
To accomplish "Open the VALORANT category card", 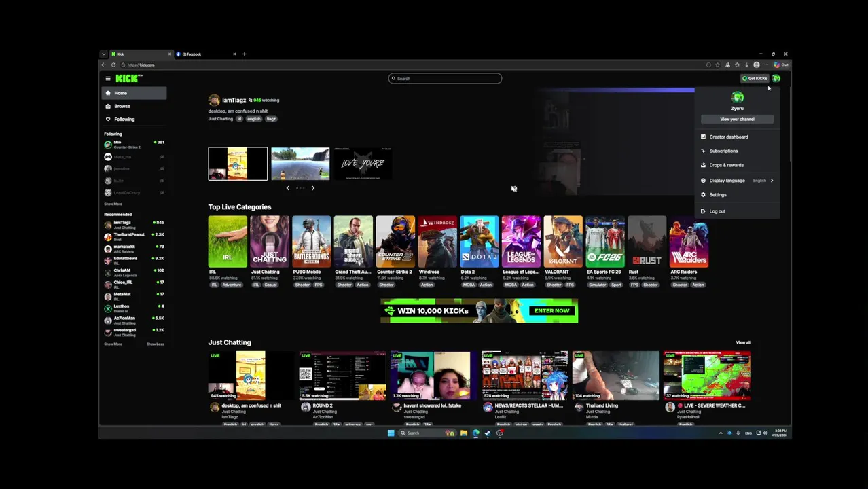I will pos(563,241).
